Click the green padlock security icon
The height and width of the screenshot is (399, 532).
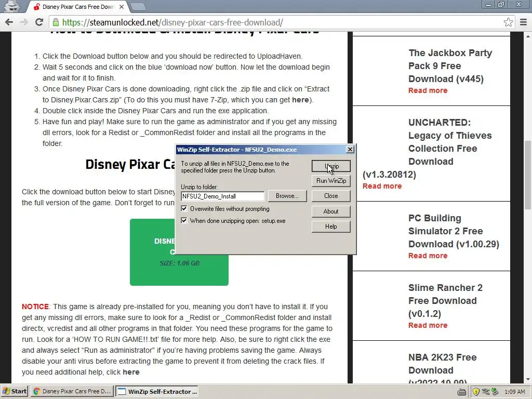(x=56, y=22)
